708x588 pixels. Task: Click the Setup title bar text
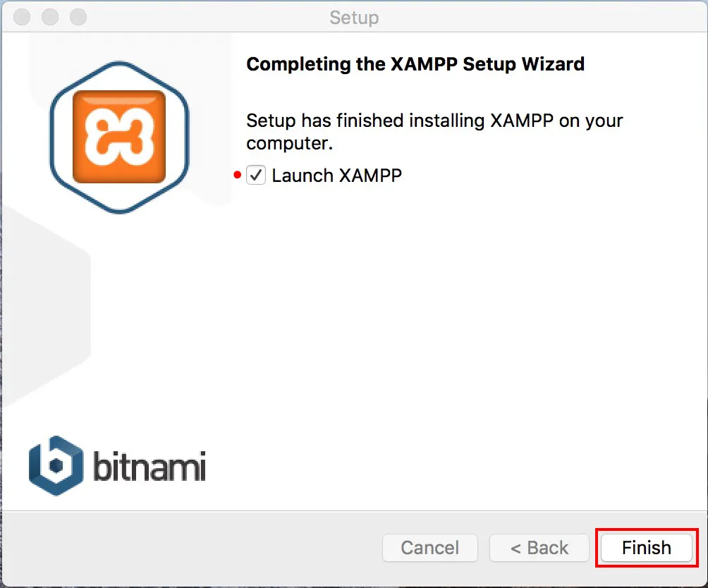(x=354, y=18)
